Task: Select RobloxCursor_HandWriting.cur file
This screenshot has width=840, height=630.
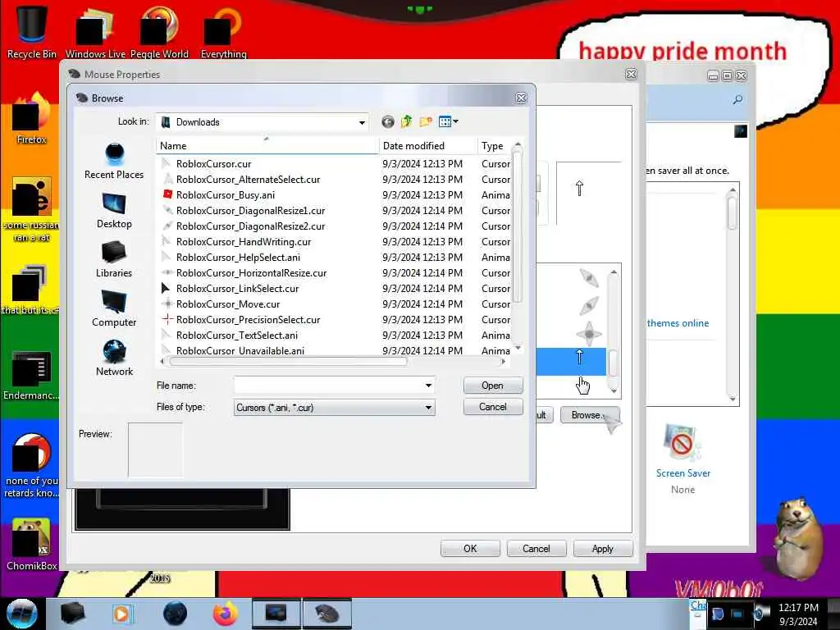Action: coord(243,242)
